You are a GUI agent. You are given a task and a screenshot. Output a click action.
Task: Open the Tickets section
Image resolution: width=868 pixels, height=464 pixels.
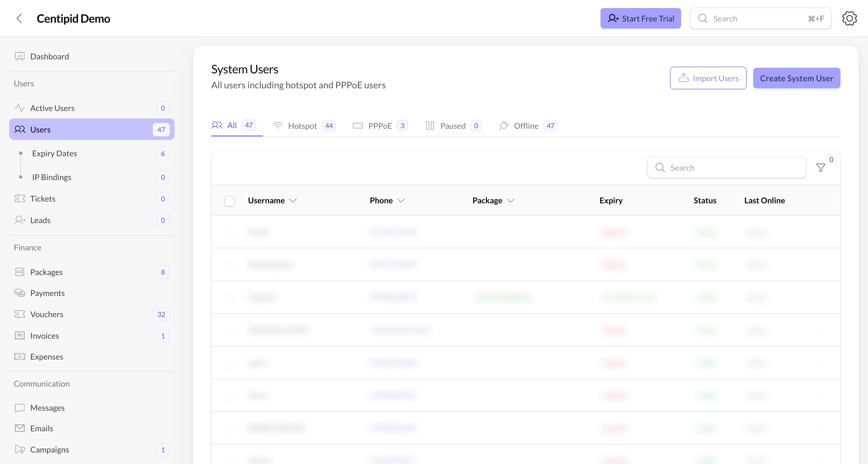[x=43, y=198]
